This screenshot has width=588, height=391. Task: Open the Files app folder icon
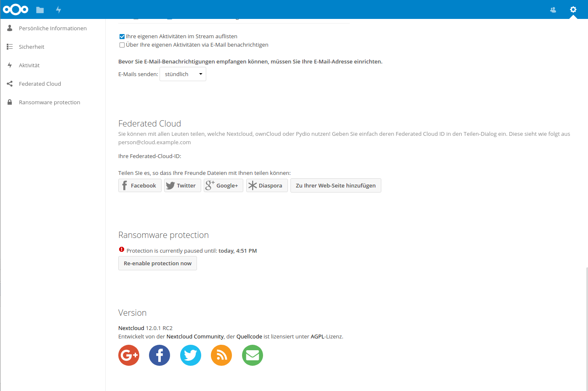click(x=40, y=10)
